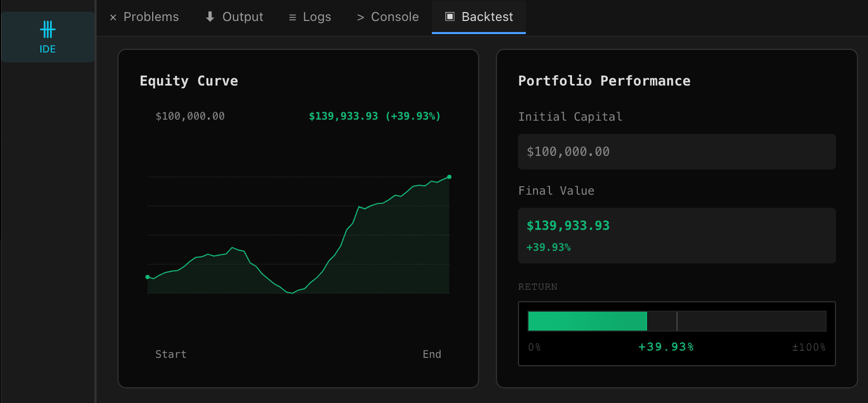This screenshot has width=868, height=403.
Task: Click the $100,000.00 label above the chart
Action: [x=190, y=116]
